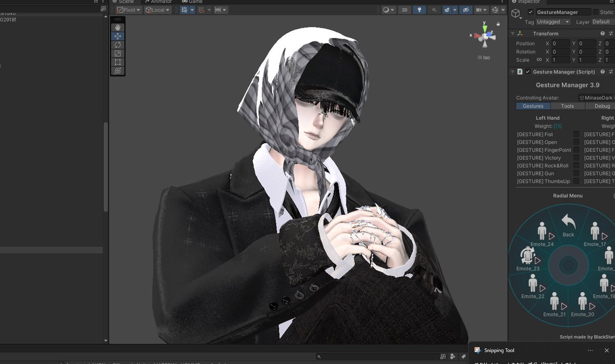Image resolution: width=615 pixels, height=364 pixels.
Task: Open the Local handle rotation dropdown
Action: click(157, 10)
